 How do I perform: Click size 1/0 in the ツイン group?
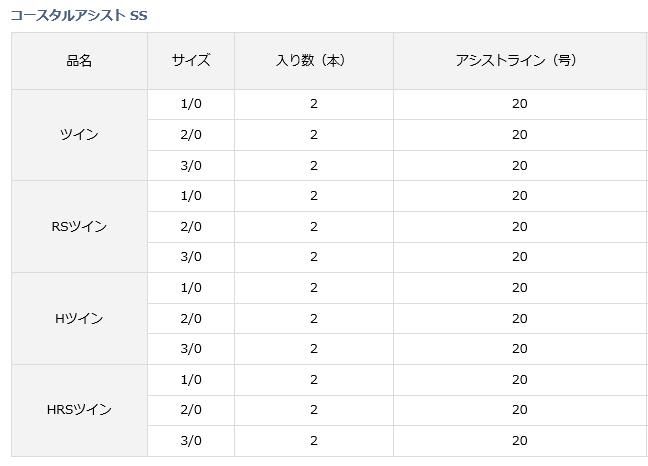tap(191, 103)
